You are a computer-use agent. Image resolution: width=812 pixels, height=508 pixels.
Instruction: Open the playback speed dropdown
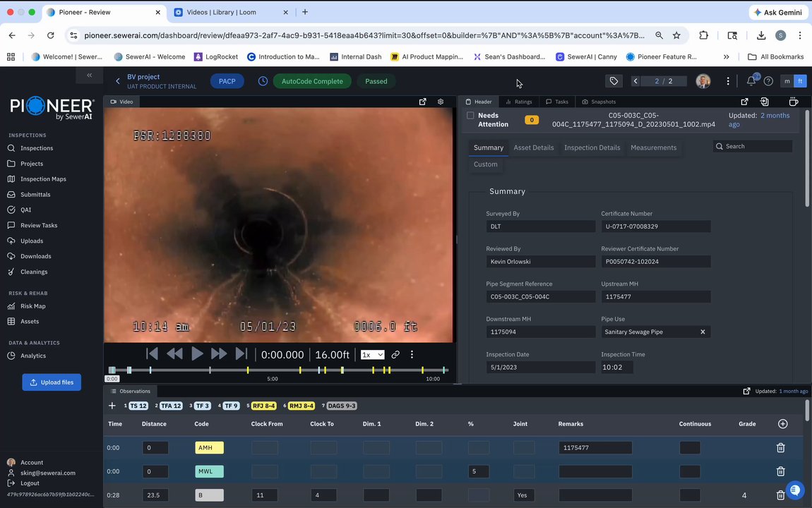tap(372, 354)
